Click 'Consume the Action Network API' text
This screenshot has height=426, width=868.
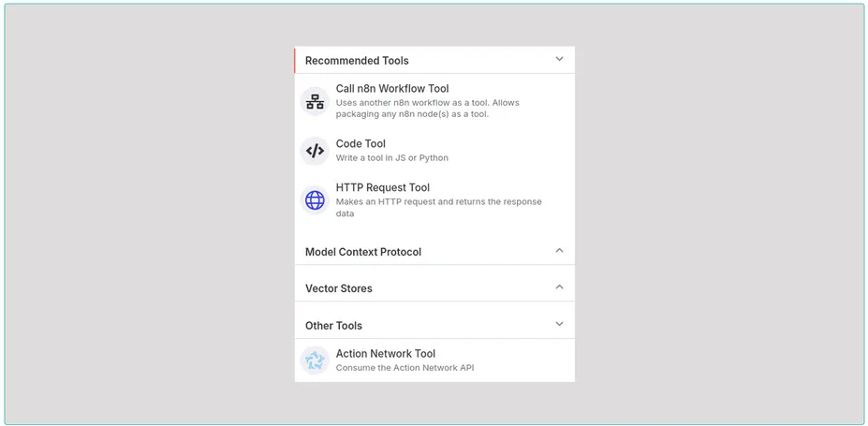pyautogui.click(x=405, y=368)
